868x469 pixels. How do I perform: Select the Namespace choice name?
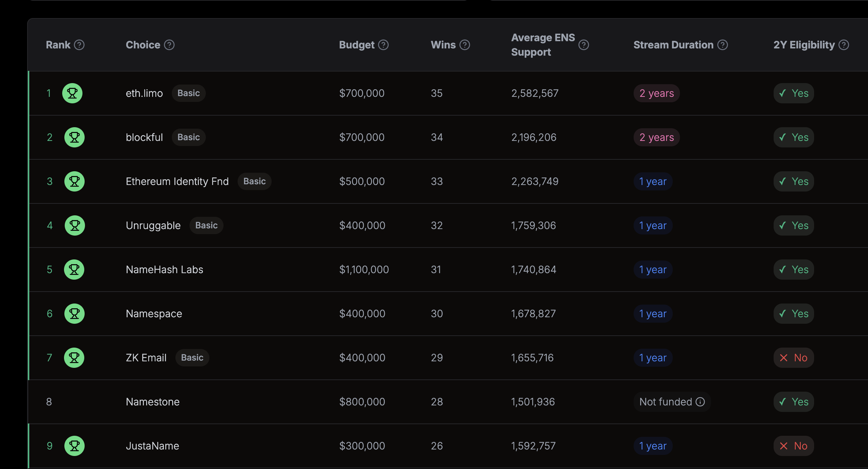pos(154,314)
